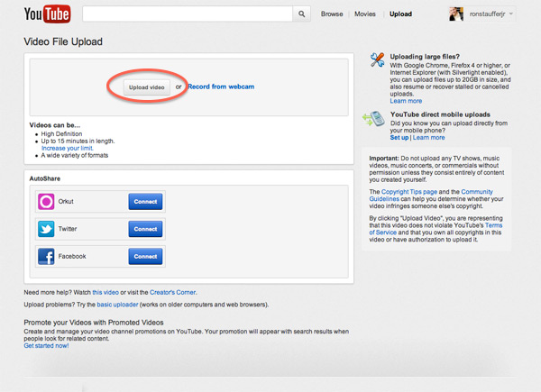Open Learn more under direct mobile uploads
Screen dimensions: 541x392
[429, 138]
